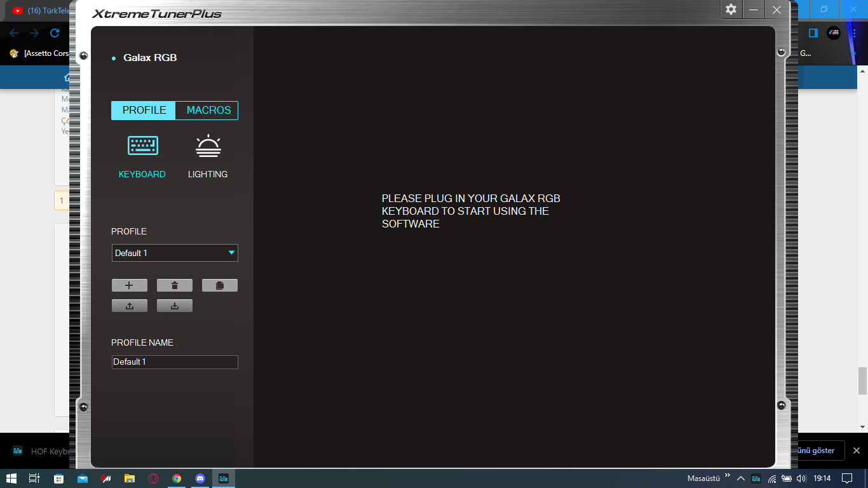This screenshot has height=488, width=868.
Task: Click the profile name field containing Default 1
Action: tap(175, 362)
